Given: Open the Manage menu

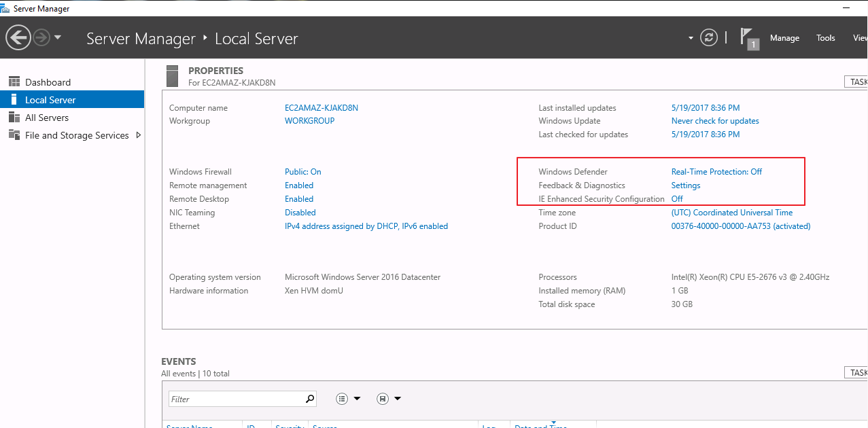Looking at the screenshot, I should pyautogui.click(x=784, y=38).
